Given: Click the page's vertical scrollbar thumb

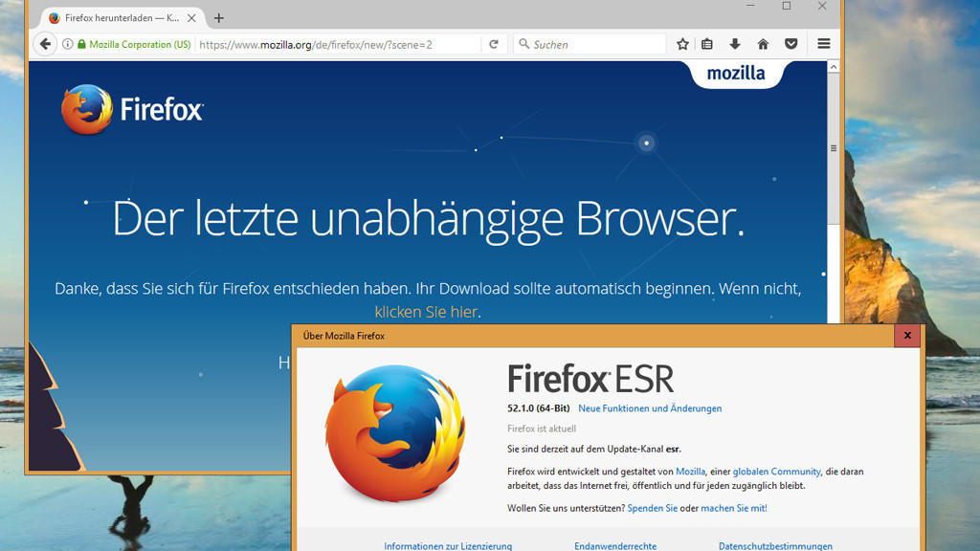Looking at the screenshot, I should [833, 148].
